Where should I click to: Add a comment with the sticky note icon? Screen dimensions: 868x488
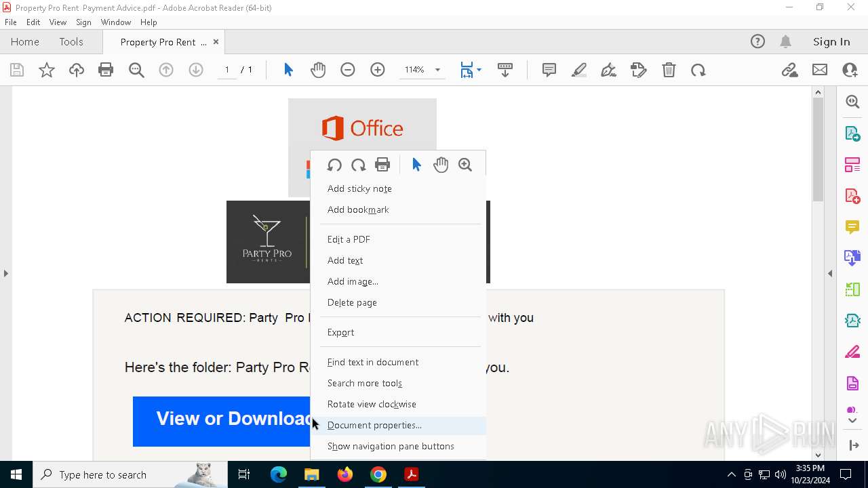pos(549,70)
